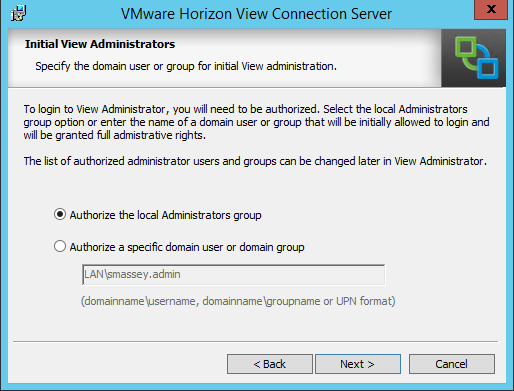Click the green square of the VMware logo

pyautogui.click(x=466, y=48)
